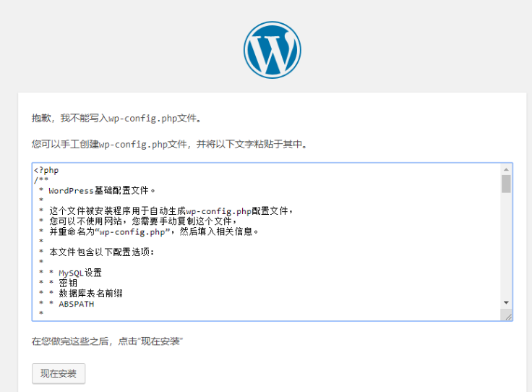Click the textarea scrollbar down arrow
The image size is (532, 392).
[x=506, y=302]
